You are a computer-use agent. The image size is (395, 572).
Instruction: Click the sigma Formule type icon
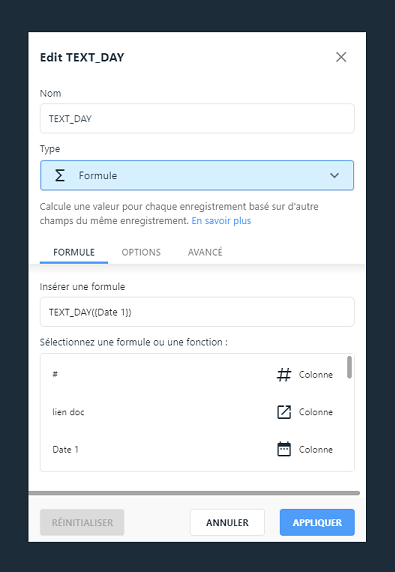[x=60, y=175]
